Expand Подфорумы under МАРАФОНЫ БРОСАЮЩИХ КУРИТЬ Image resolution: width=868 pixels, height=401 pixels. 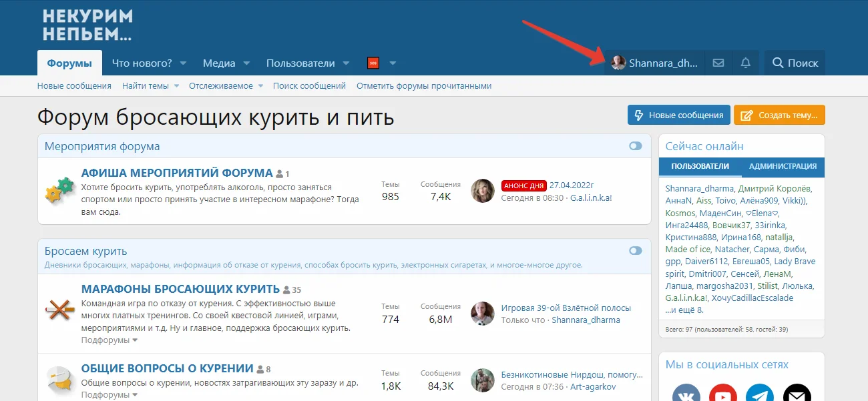[110, 340]
